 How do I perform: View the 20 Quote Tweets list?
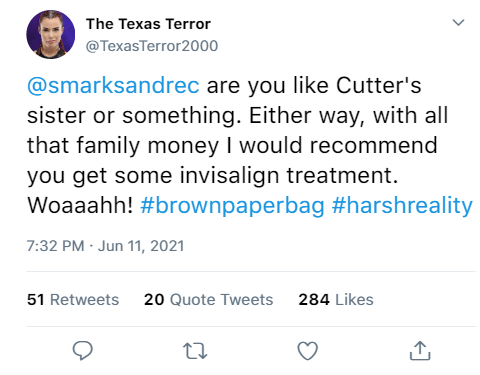(209, 299)
